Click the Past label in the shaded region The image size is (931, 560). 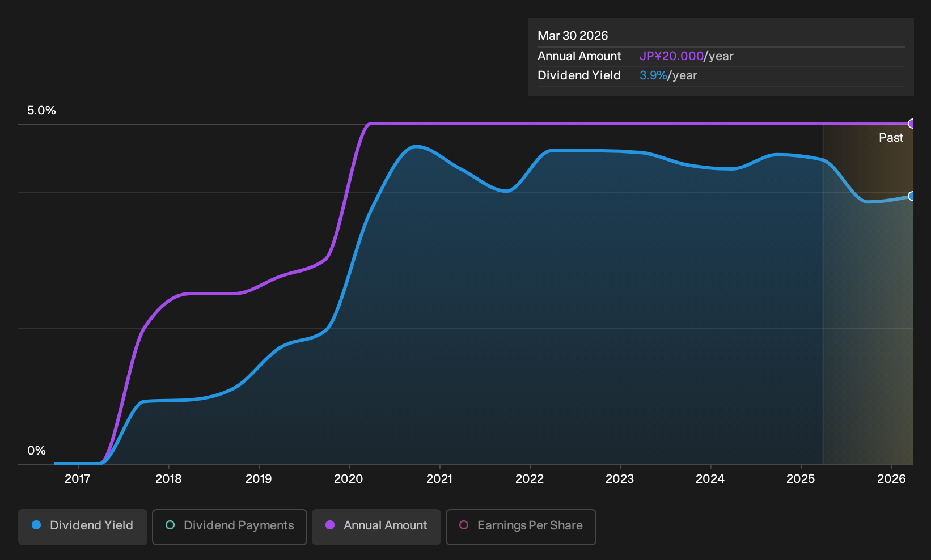pyautogui.click(x=891, y=138)
